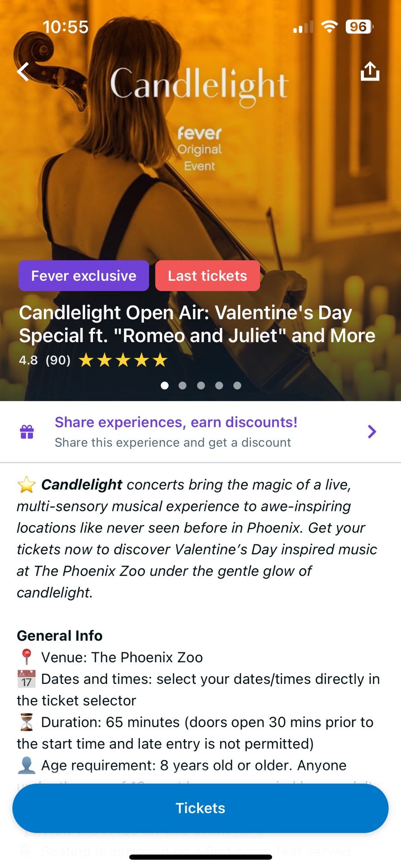401x868 pixels.
Task: Select the fifth image carousel dot
Action: pos(237,385)
